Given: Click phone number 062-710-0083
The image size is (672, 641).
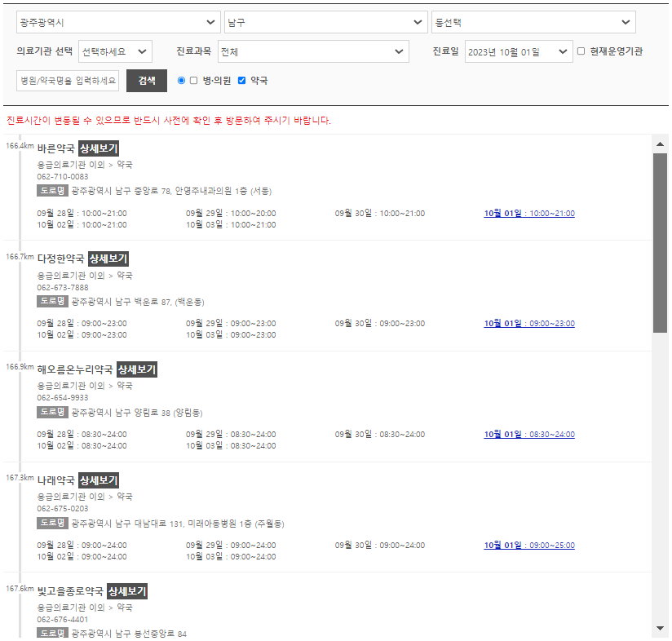Looking at the screenshot, I should pos(63,177).
